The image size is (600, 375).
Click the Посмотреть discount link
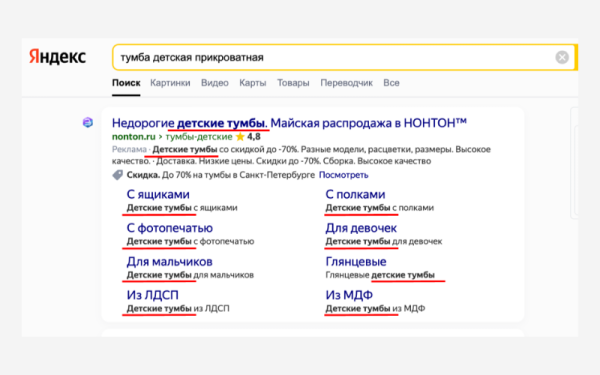pyautogui.click(x=344, y=175)
